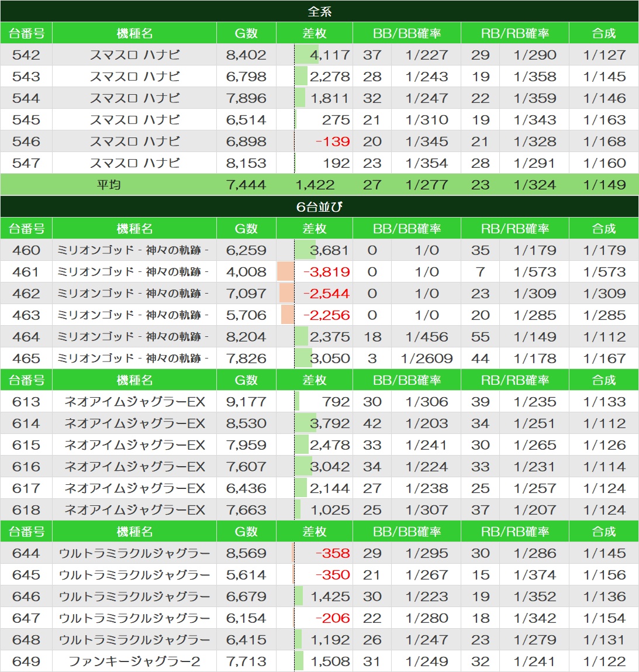Click the 合成 value 1/573 in row 461
Viewport: 639px width, 672px height.
pos(605,272)
